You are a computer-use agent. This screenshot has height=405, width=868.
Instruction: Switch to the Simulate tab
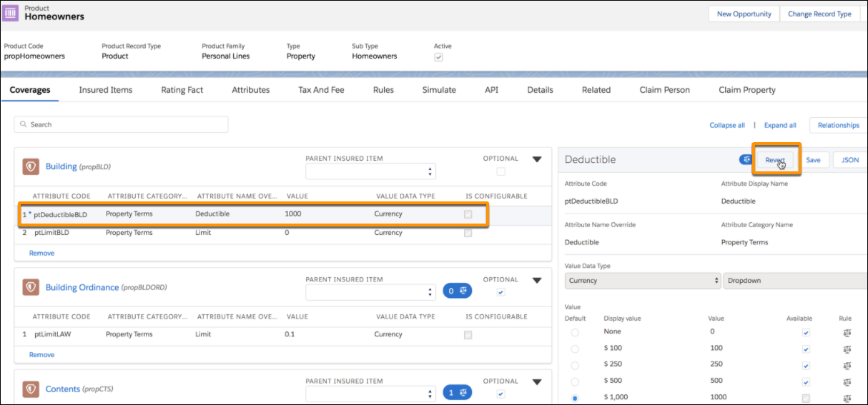(x=439, y=90)
